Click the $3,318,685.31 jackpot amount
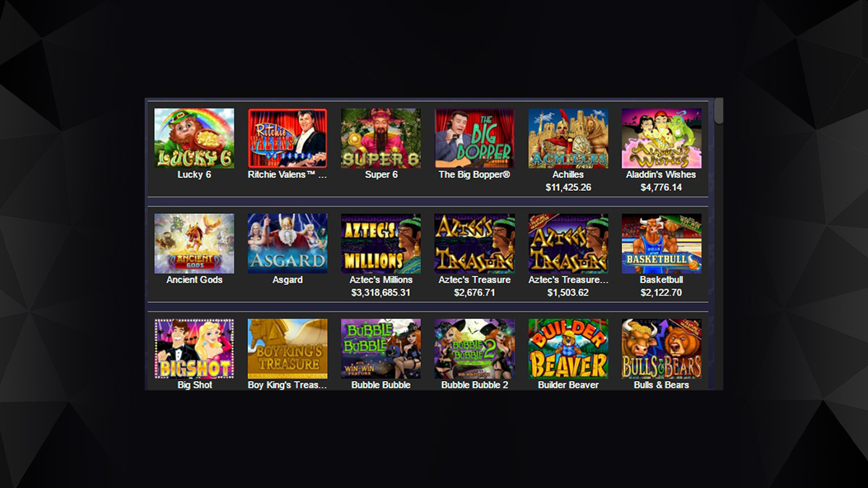 point(381,293)
